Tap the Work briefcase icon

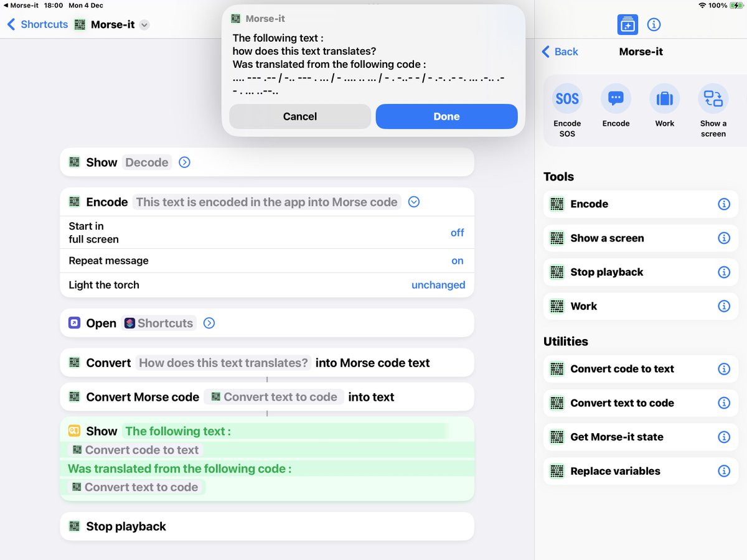(x=665, y=99)
